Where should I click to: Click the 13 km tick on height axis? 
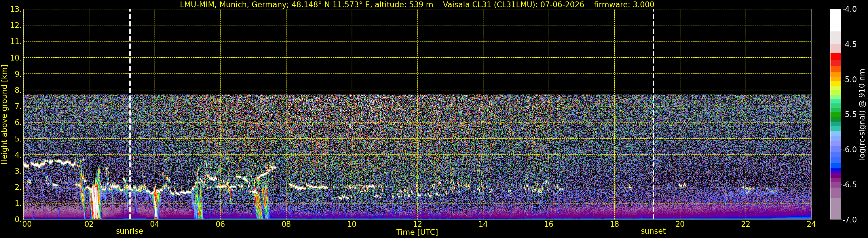pyautogui.click(x=16, y=9)
